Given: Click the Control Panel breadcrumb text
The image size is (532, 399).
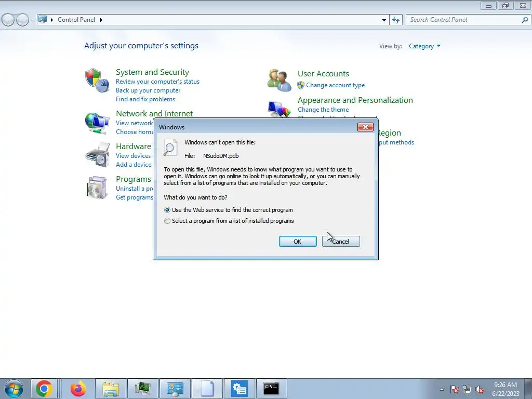Looking at the screenshot, I should point(76,20).
